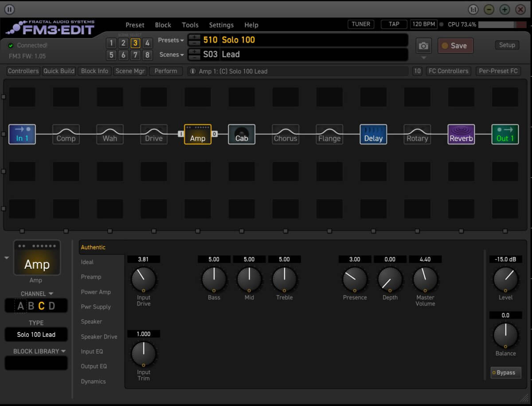Expand arrow below the camera icon

423,58
